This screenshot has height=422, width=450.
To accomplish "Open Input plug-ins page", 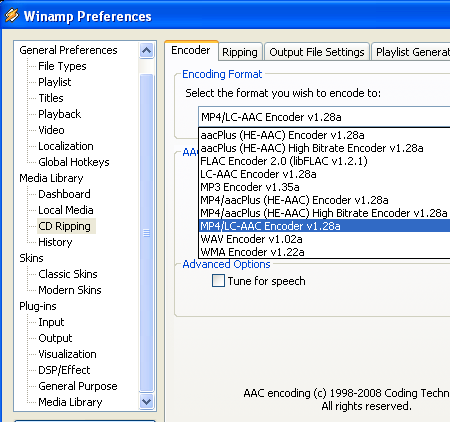I will tap(51, 322).
